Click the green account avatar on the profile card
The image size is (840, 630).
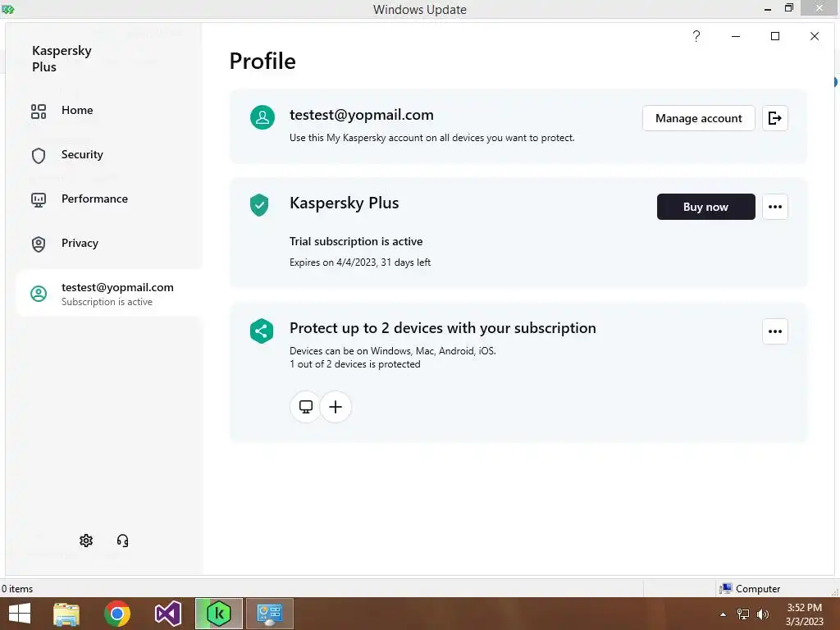click(262, 117)
